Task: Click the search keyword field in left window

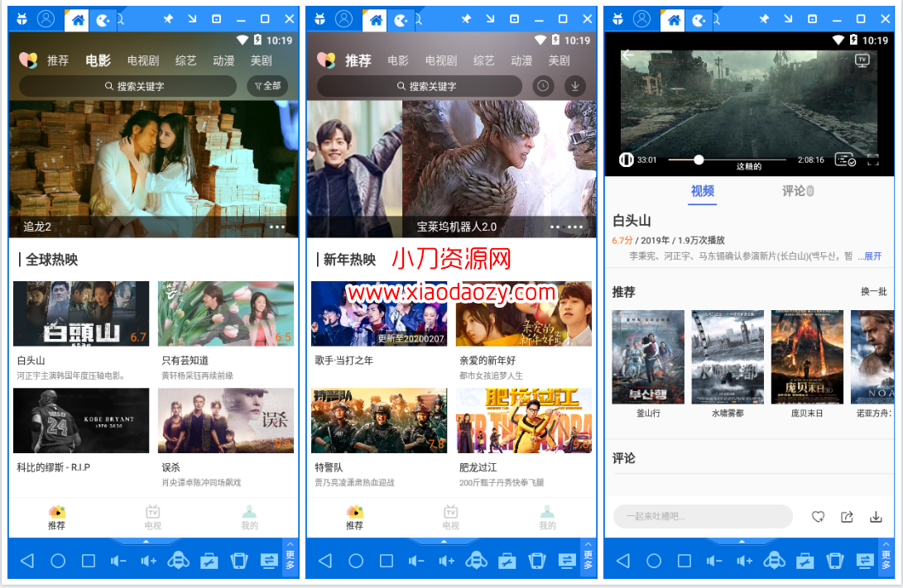Action: pyautogui.click(x=127, y=86)
